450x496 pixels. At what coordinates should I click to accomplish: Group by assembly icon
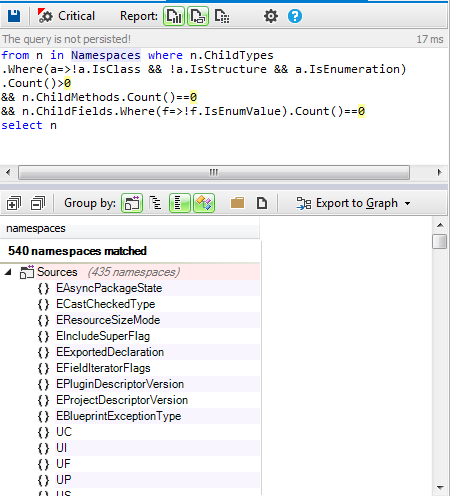pos(132,203)
